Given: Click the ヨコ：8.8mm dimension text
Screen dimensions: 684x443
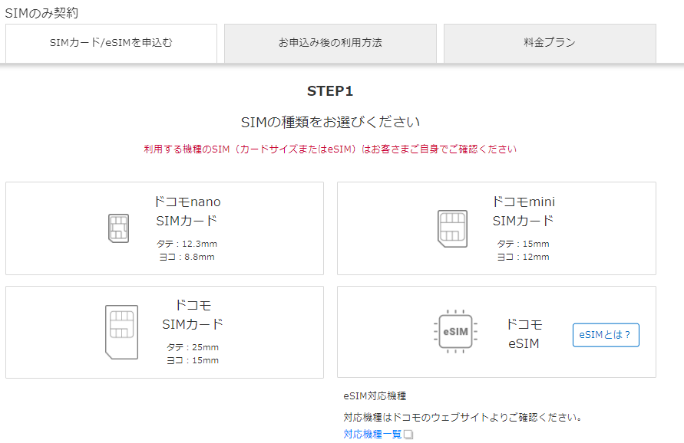Looking at the screenshot, I should (187, 257).
